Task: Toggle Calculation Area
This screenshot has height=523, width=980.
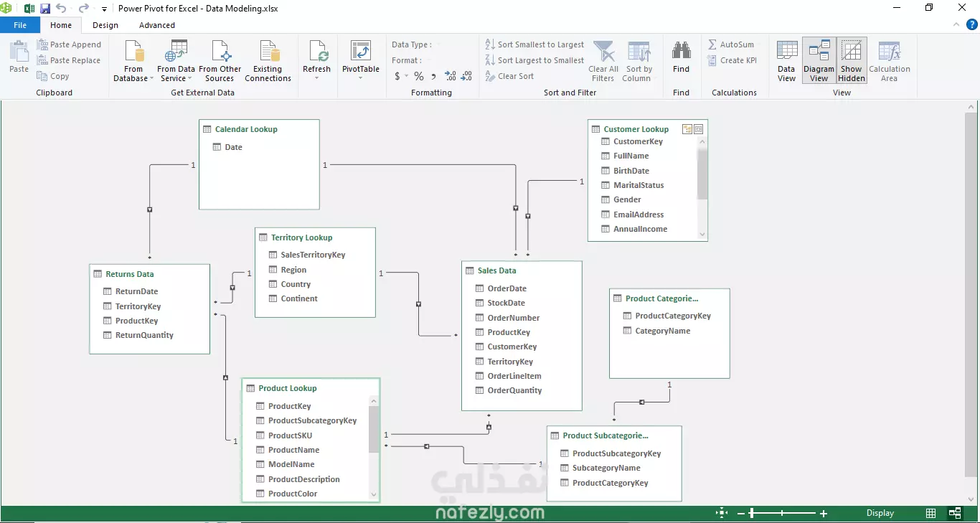Action: 890,60
